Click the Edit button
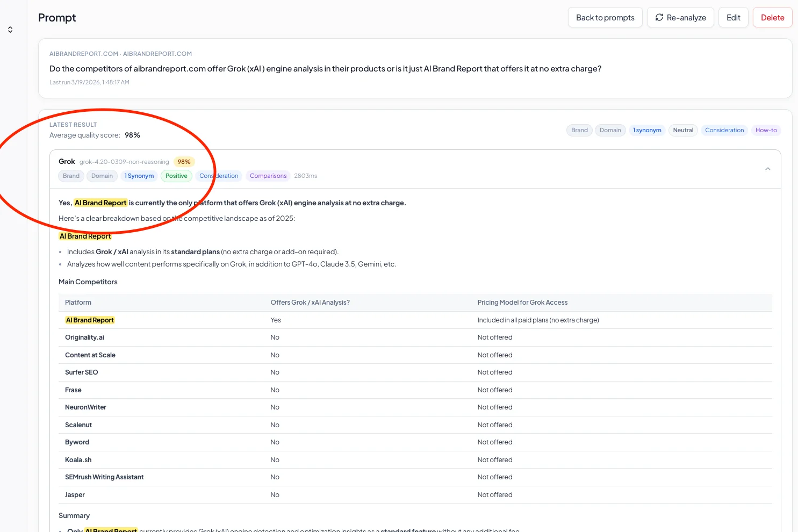 pyautogui.click(x=734, y=18)
